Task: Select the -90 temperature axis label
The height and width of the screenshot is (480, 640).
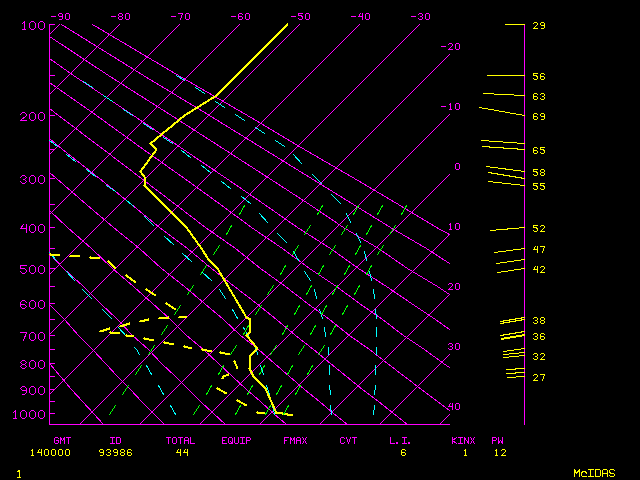Action: pyautogui.click(x=60, y=17)
